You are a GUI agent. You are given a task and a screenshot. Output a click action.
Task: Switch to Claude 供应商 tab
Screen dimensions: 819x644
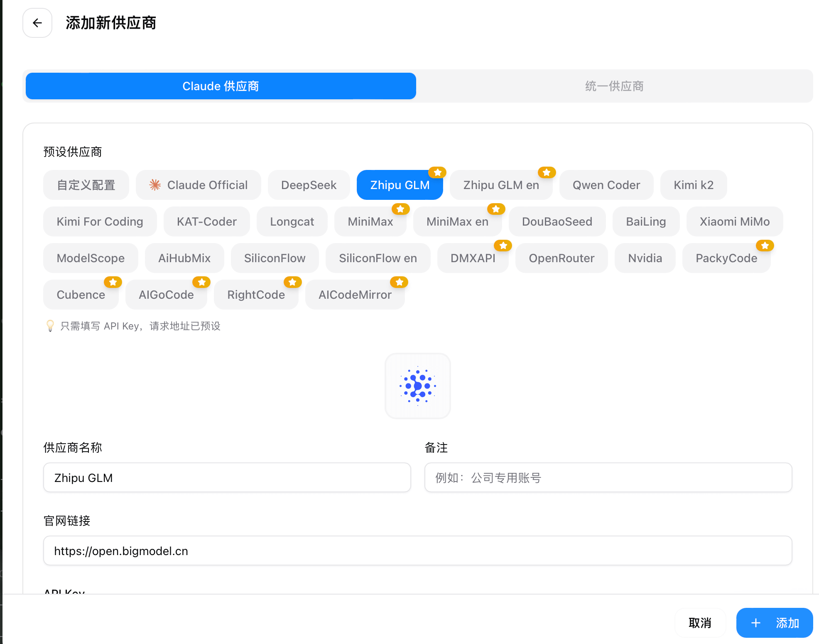(x=221, y=86)
